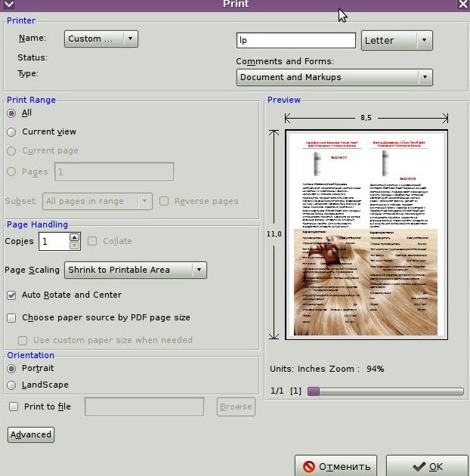Click the lp printer command text field
Viewport: 470px width, 476px height.
coord(295,41)
